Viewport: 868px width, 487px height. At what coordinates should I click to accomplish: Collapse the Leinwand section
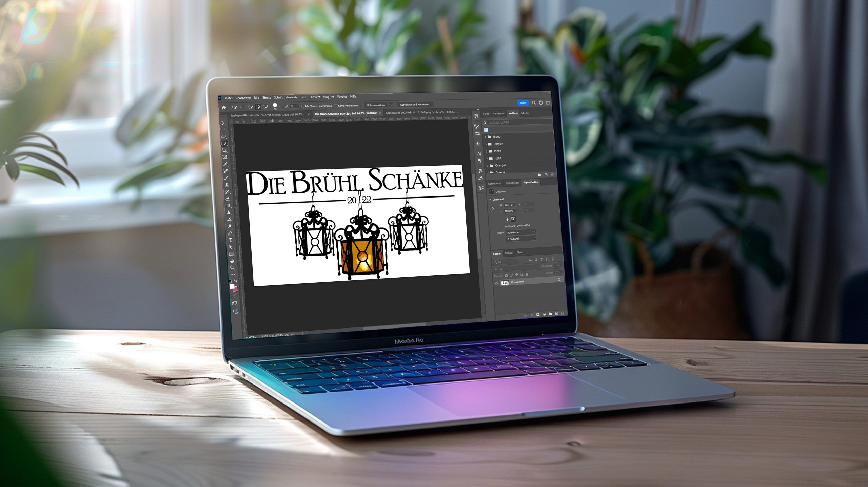click(490, 200)
